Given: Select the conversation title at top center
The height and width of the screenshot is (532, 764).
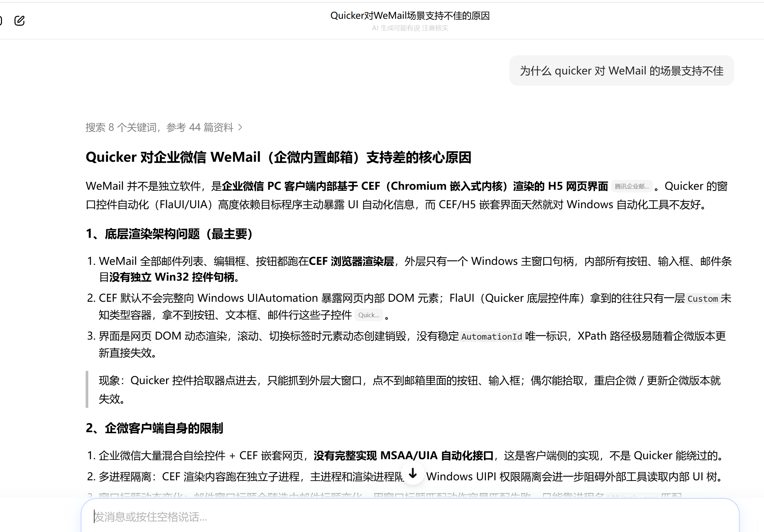Looking at the screenshot, I should (x=410, y=15).
